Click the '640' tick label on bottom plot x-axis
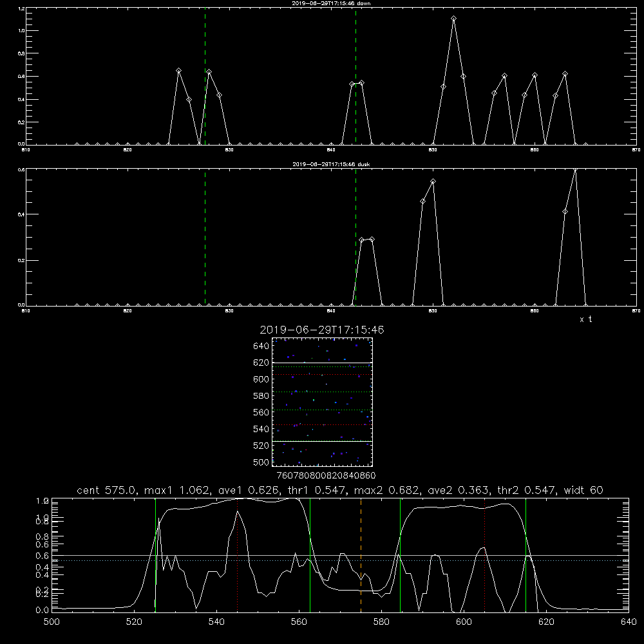Screen dimensions: 644x644 pyautogui.click(x=629, y=622)
